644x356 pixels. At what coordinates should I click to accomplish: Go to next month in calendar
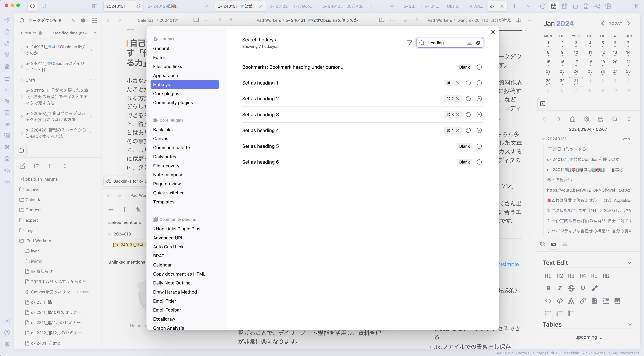click(x=629, y=24)
